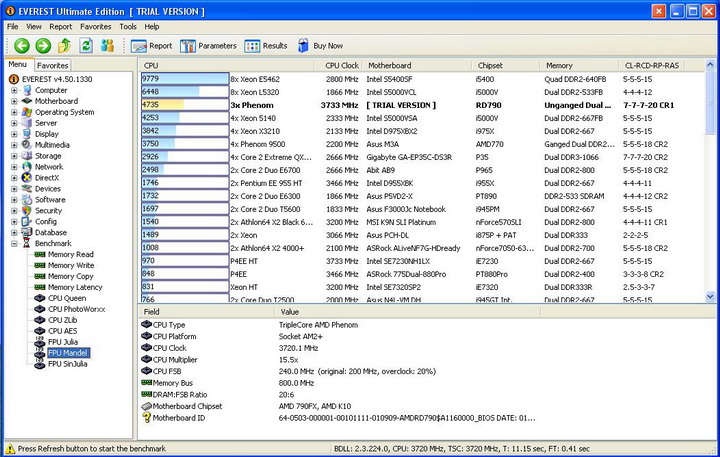This screenshot has width=720, height=457.
Task: Expand the Operating System tree node
Action: 14,113
